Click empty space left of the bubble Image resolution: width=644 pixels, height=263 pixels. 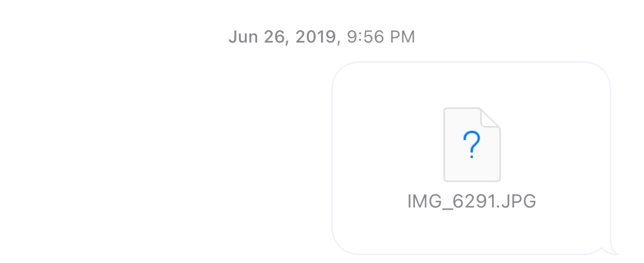pyautogui.click(x=166, y=158)
